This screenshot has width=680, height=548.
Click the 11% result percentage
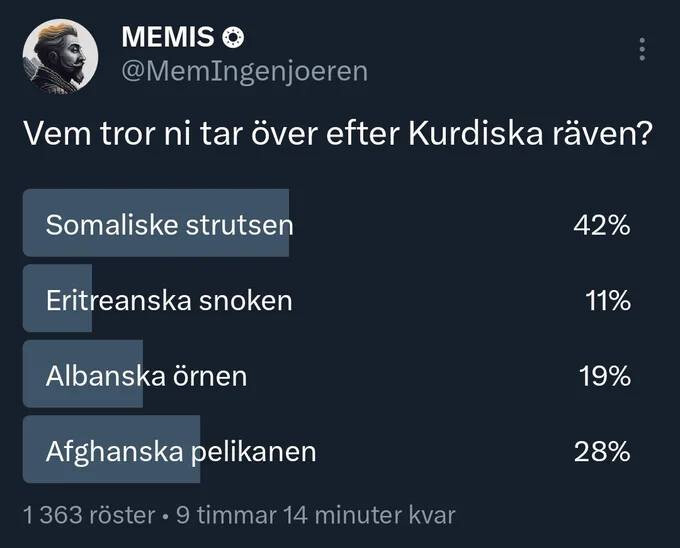(x=607, y=300)
